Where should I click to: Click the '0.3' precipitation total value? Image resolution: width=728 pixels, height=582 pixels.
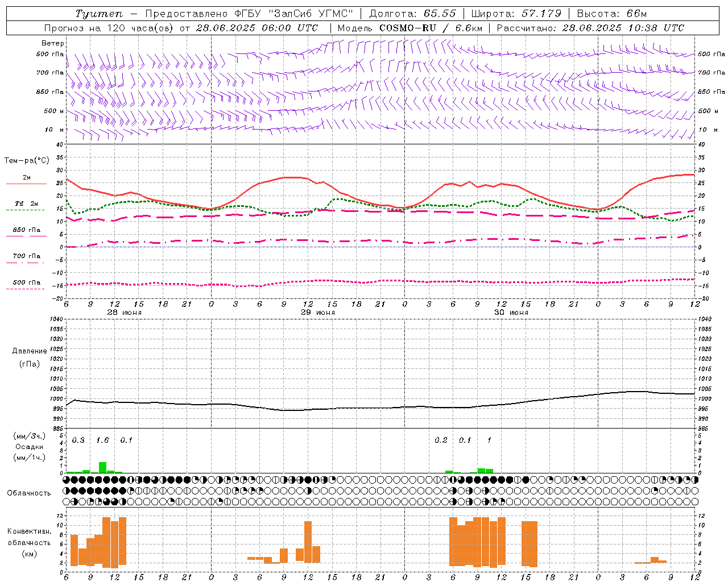coord(78,440)
